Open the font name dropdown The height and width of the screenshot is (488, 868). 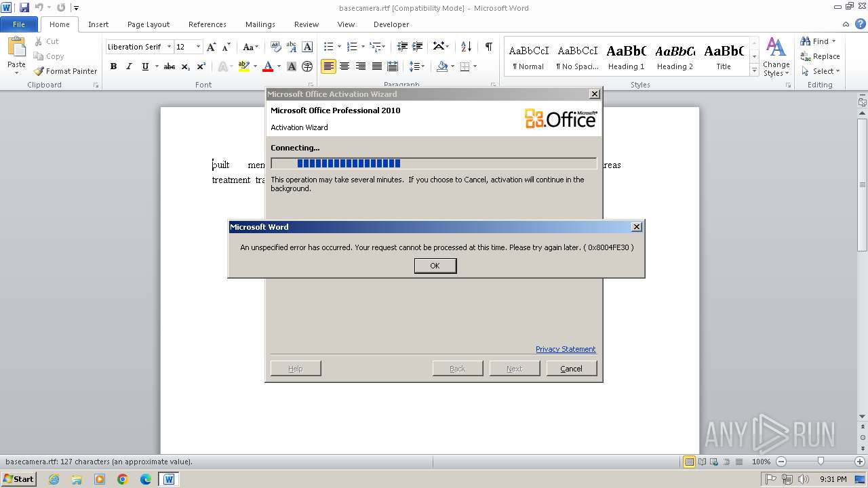click(169, 47)
